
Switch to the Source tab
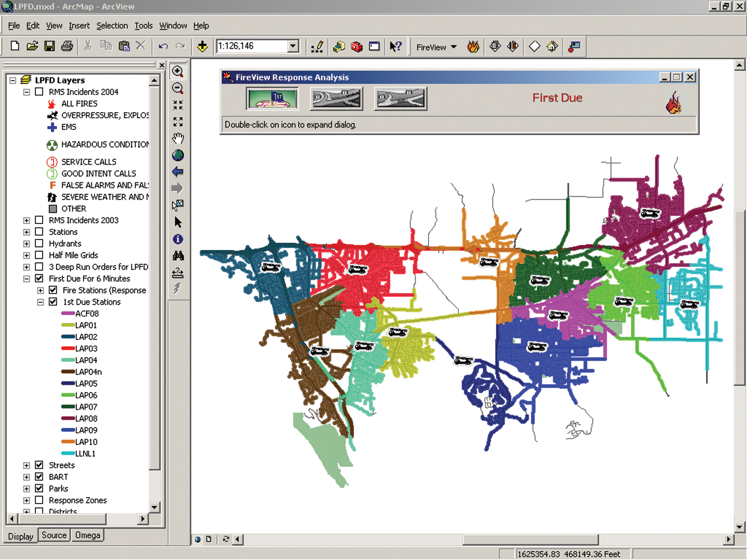[x=54, y=535]
